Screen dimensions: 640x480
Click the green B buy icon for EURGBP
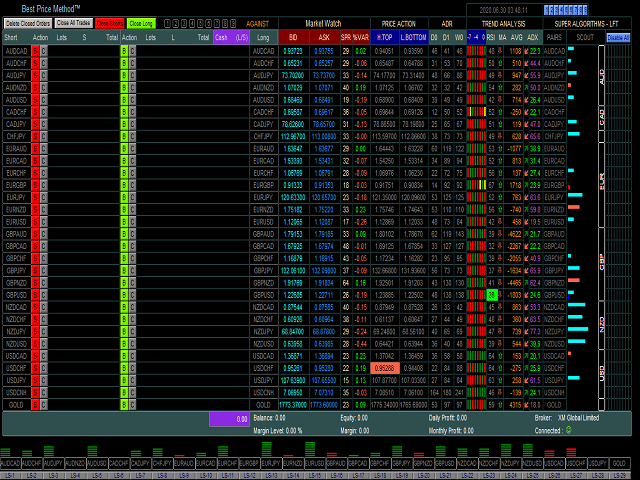coord(124,185)
